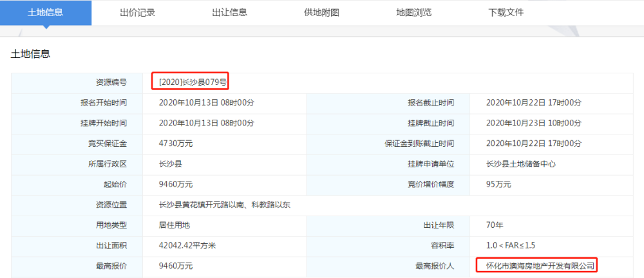Image resolution: width=644 pixels, height=278 pixels.
Task: Click the 所属行政区 label cell
Action: [77, 165]
